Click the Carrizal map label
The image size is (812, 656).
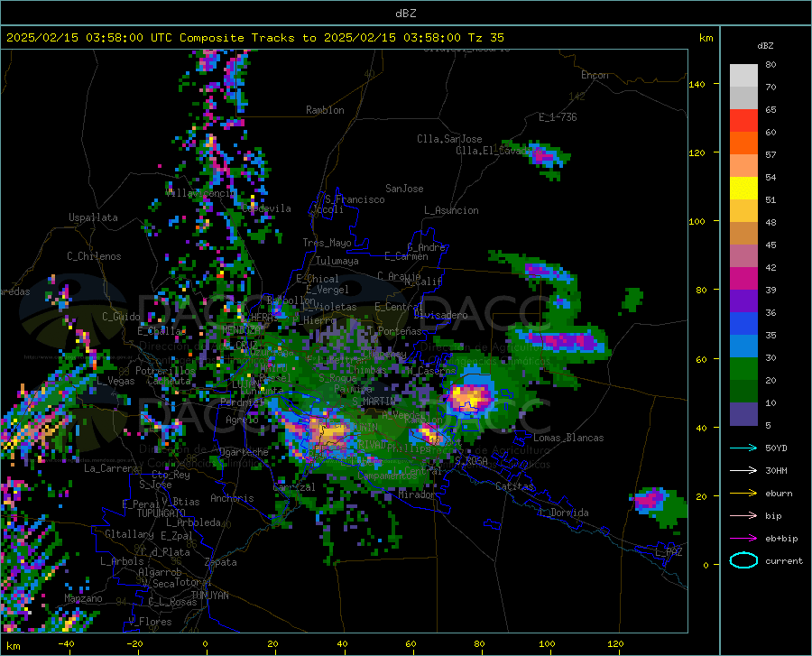tap(293, 487)
